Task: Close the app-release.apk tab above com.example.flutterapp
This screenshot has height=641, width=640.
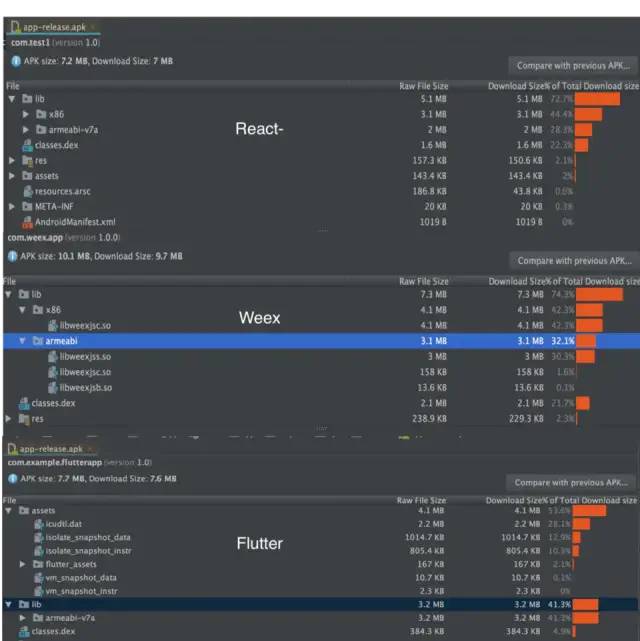Action: point(90,449)
